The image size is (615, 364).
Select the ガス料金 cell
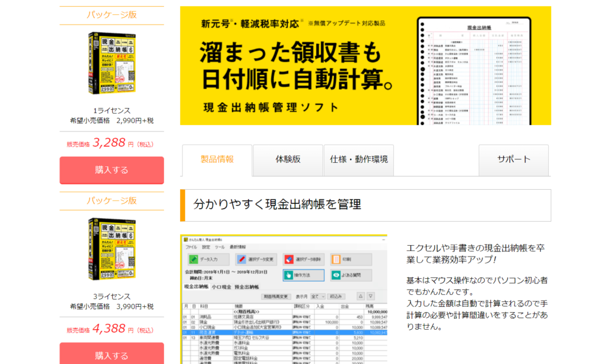coord(241,348)
